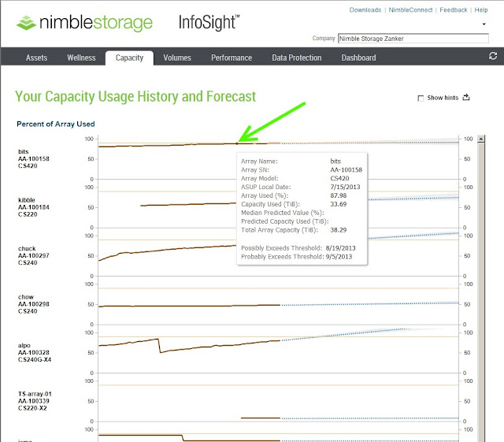Select the alpo array label
Screen dimensions: 504x442
tap(35, 352)
